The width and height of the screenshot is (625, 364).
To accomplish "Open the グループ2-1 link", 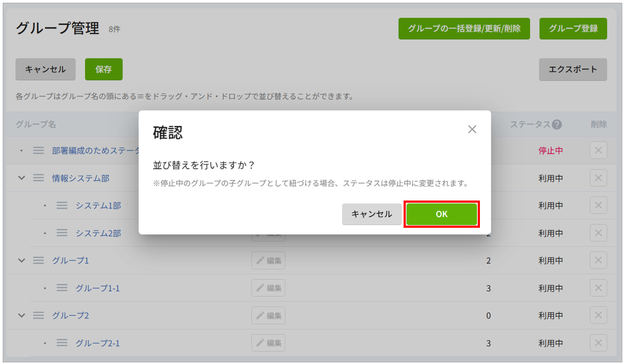I will pyautogui.click(x=98, y=343).
